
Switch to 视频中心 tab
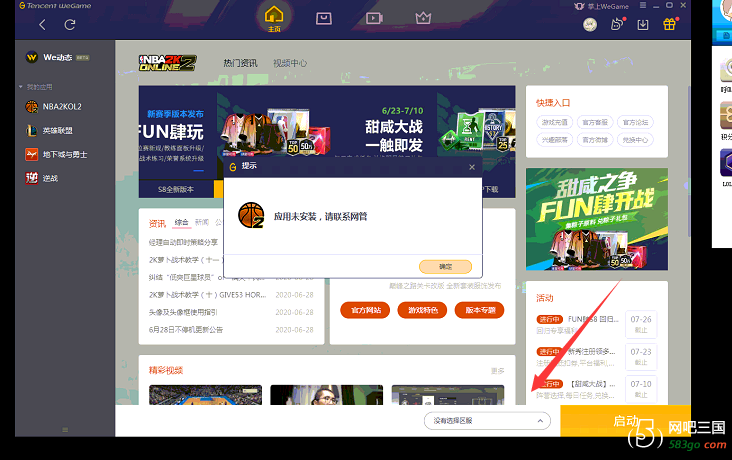click(290, 63)
